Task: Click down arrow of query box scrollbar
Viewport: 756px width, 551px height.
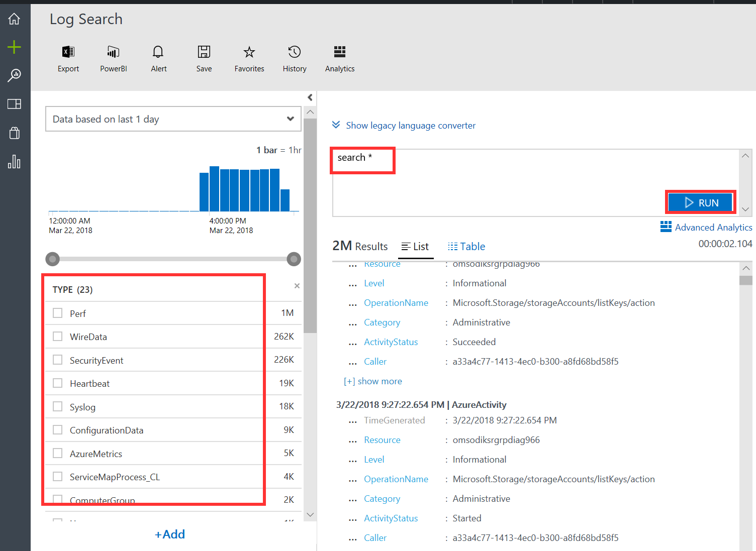Action: [x=745, y=209]
